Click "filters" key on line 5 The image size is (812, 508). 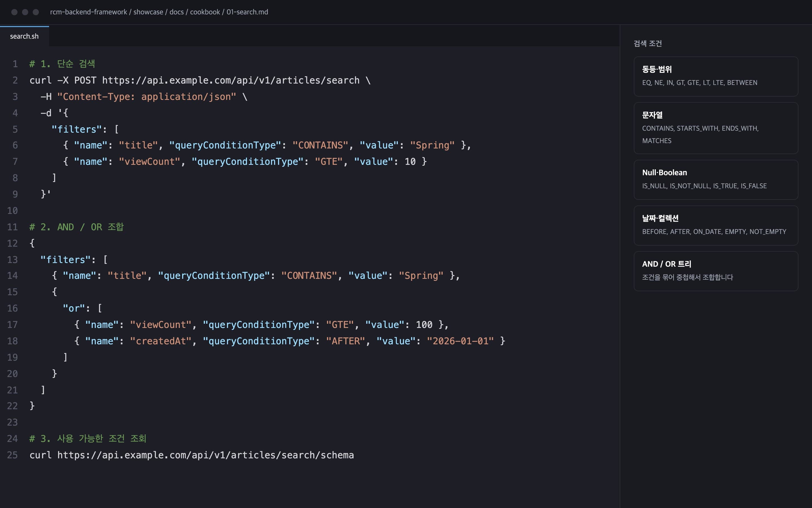pos(77,129)
